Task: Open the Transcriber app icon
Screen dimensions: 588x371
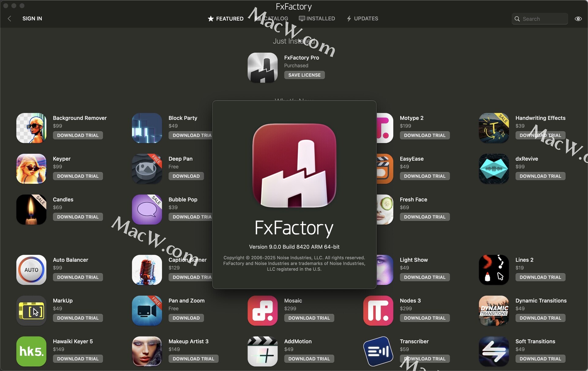Action: tap(378, 351)
